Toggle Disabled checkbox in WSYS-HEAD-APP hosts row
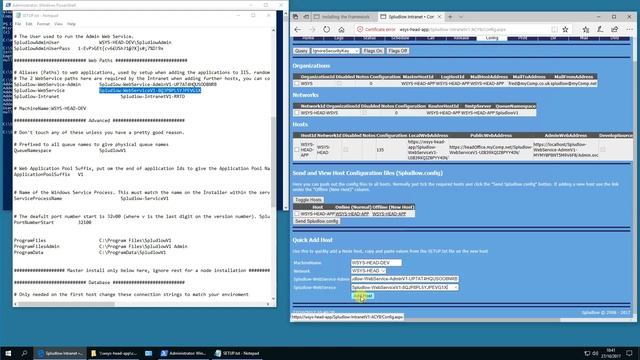640x360 pixels. click(346, 150)
